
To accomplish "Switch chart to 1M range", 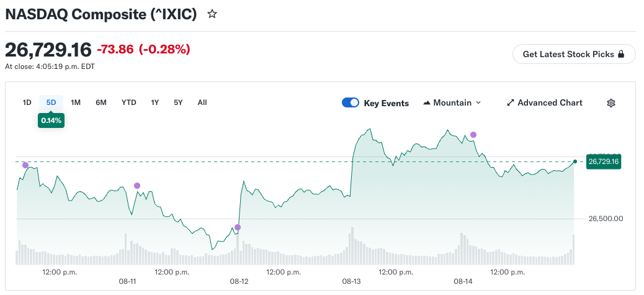I will click(76, 102).
